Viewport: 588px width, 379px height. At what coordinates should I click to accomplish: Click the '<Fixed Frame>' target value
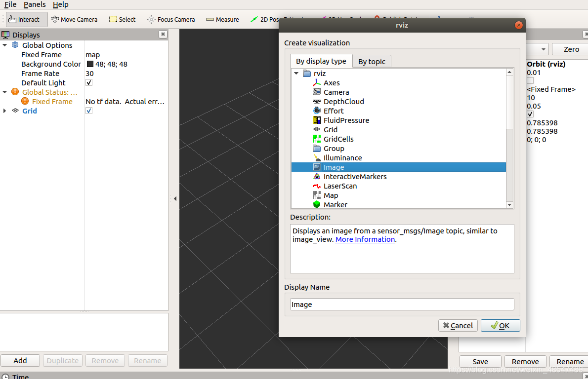[x=551, y=89]
